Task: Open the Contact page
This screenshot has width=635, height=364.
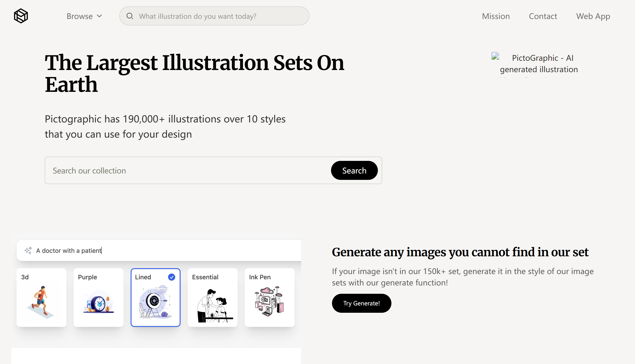Action: coord(543,16)
